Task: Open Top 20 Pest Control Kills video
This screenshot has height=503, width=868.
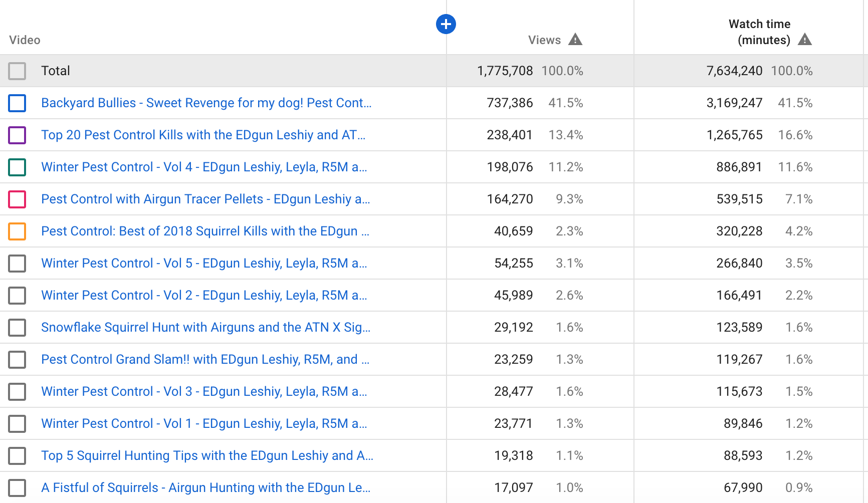Action: coord(203,135)
